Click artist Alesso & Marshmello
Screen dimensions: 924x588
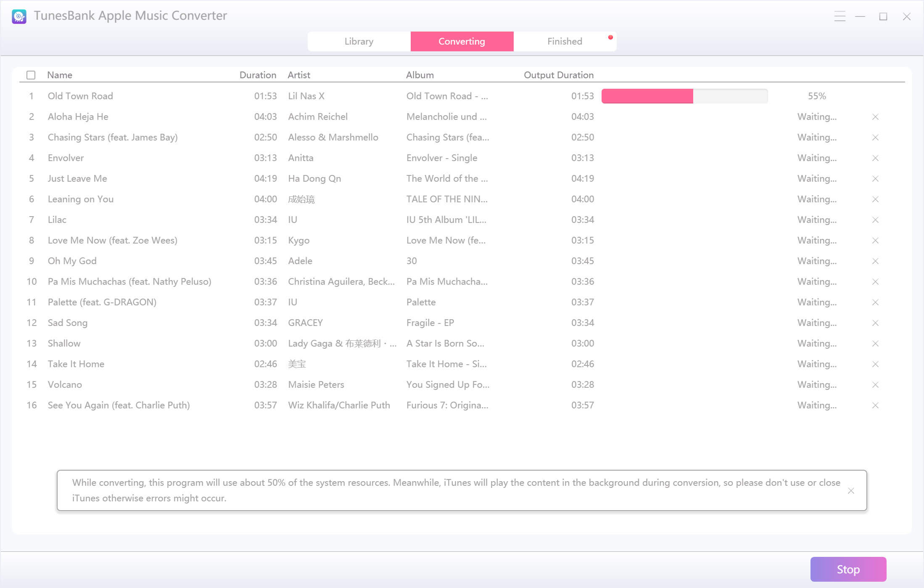tap(333, 137)
